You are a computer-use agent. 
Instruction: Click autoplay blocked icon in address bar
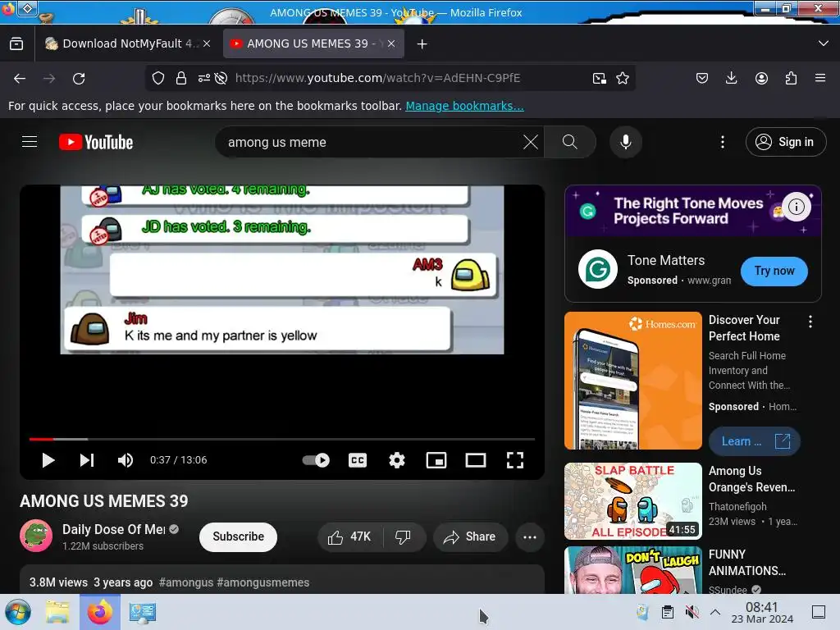(x=221, y=78)
